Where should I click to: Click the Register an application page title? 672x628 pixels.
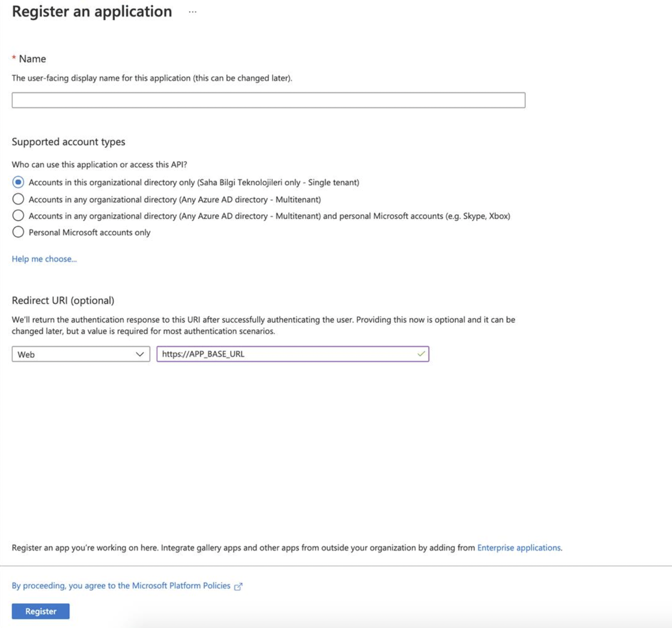pos(92,11)
